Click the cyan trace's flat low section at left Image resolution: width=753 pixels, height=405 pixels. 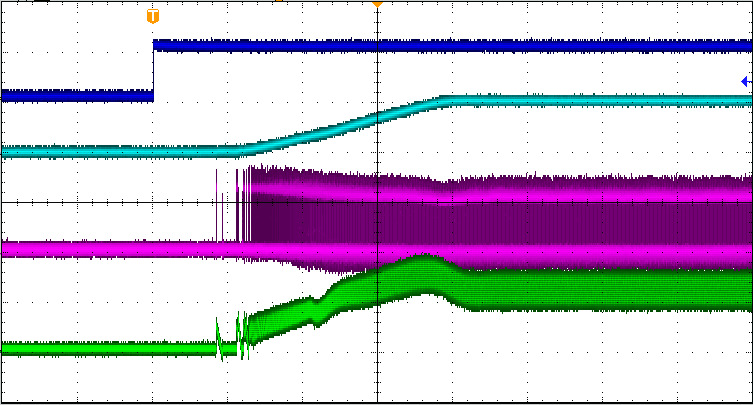coord(110,151)
